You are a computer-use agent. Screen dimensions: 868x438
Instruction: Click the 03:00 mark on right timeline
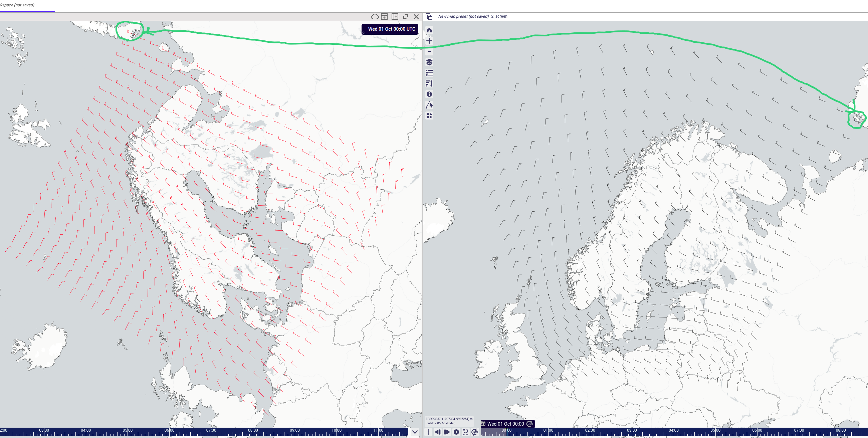tap(632, 430)
